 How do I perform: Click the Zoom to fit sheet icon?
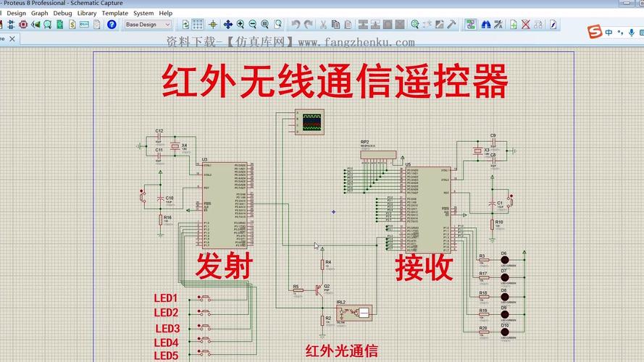tap(265, 25)
